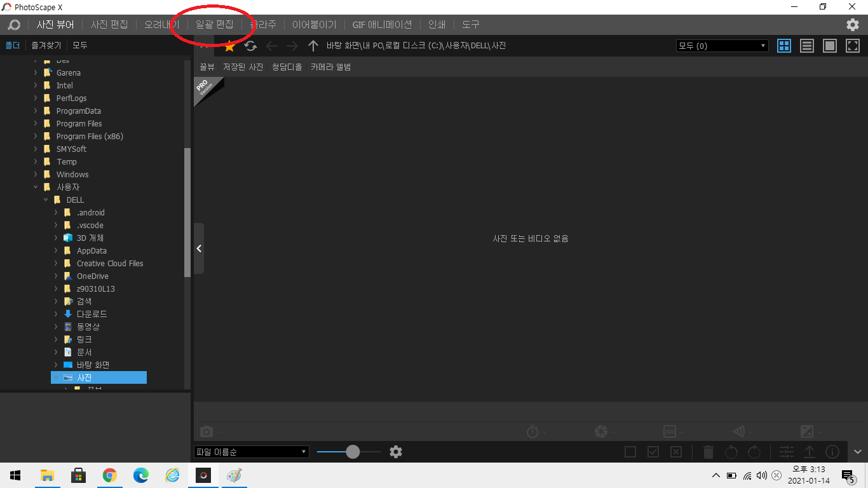Switch to single-image view
This screenshot has width=868, height=488.
point(830,46)
